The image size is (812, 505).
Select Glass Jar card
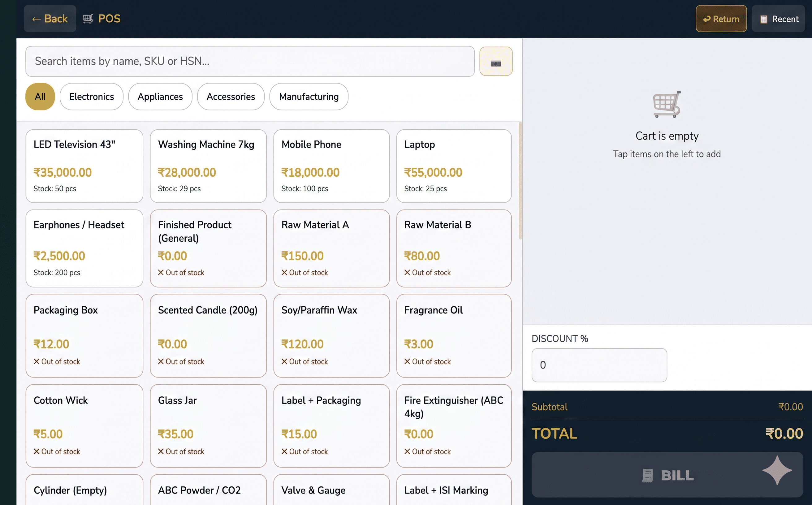208,426
